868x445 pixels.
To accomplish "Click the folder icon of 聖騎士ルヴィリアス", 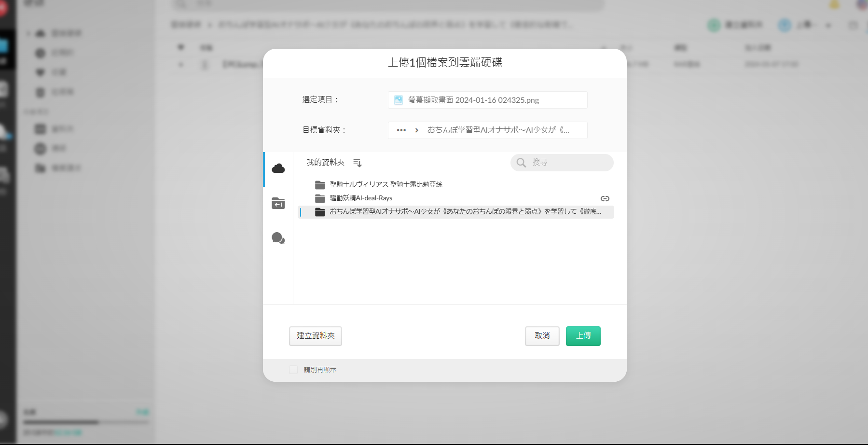I will [320, 185].
